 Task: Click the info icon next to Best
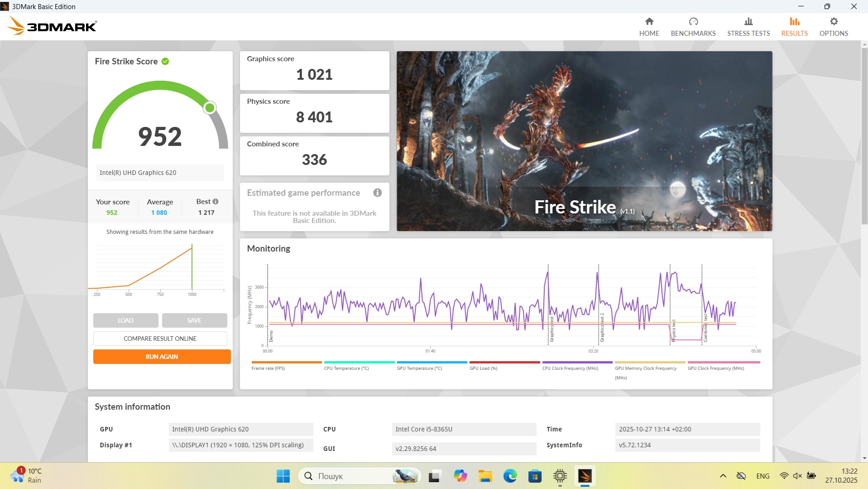tap(216, 202)
